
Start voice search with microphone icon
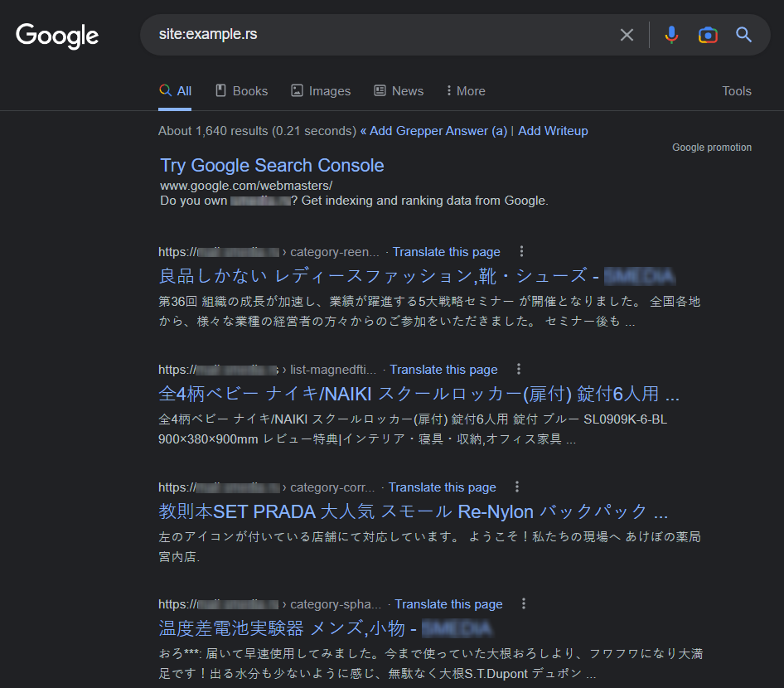coord(671,35)
